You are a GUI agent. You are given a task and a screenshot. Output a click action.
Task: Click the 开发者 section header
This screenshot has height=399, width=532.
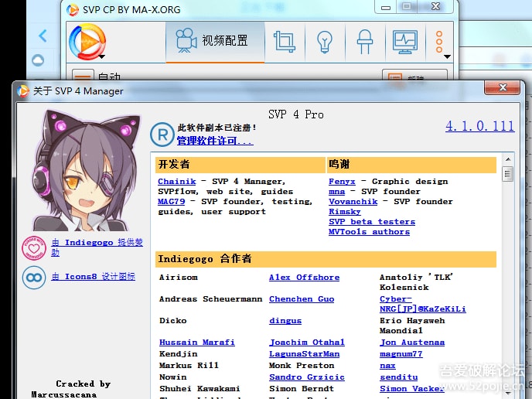click(x=240, y=165)
